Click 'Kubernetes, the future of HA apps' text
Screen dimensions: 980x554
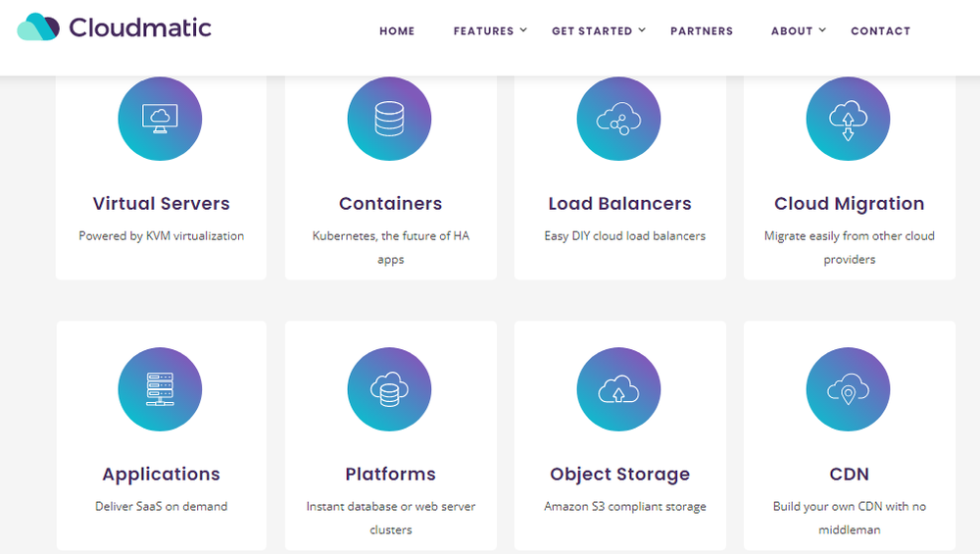point(391,247)
